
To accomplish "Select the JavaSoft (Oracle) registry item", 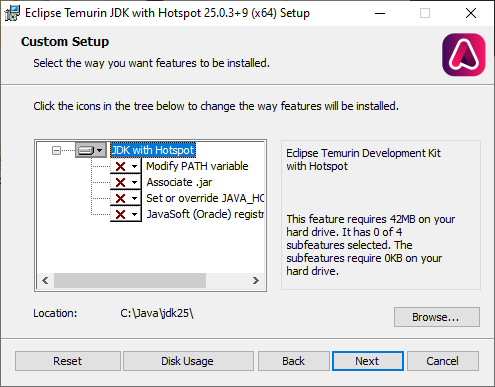I will (x=205, y=214).
